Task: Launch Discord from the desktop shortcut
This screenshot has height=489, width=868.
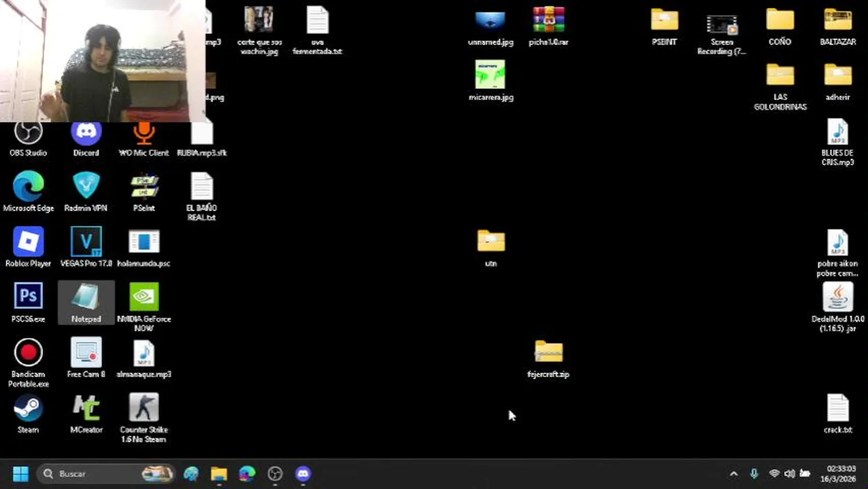Action: coord(86,139)
